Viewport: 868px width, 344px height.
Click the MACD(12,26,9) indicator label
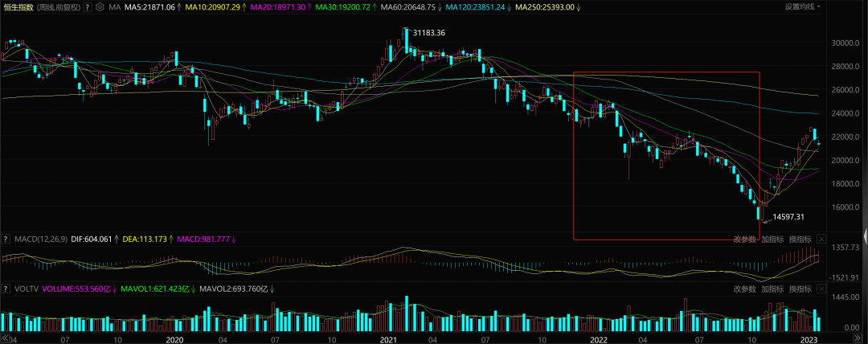[41, 240]
